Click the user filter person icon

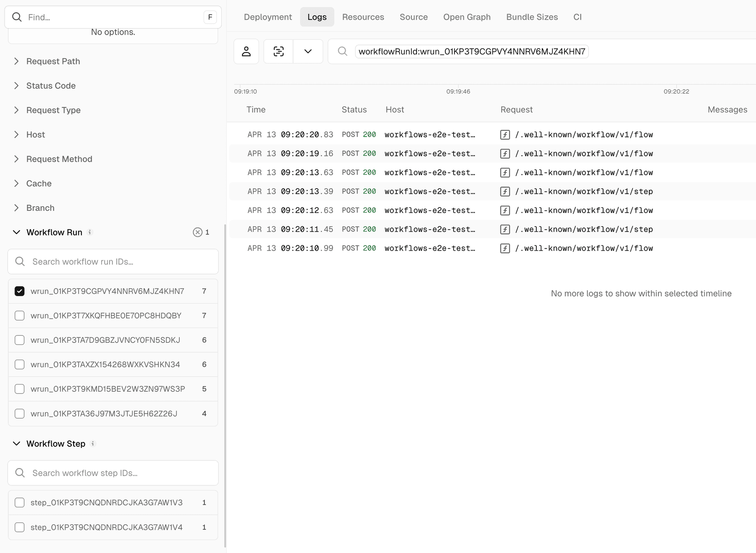point(246,51)
